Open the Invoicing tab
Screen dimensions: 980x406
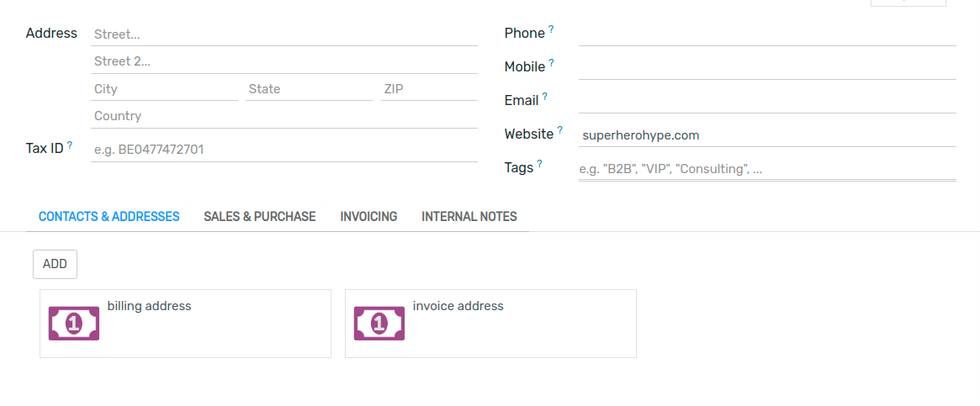tap(368, 217)
